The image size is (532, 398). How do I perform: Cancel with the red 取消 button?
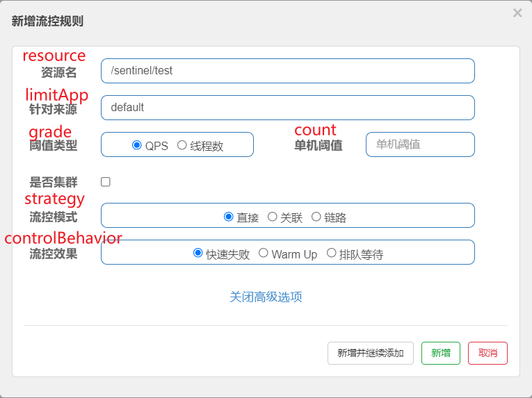(x=487, y=354)
